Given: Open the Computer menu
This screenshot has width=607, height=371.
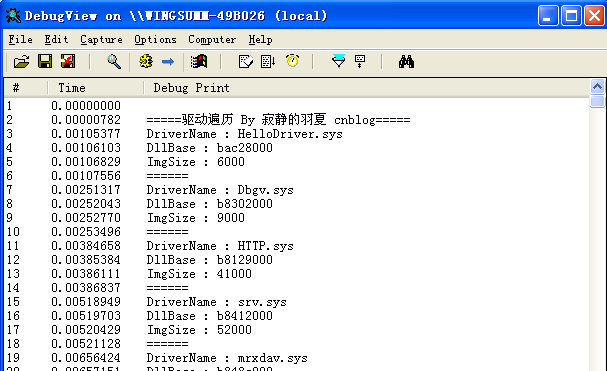Looking at the screenshot, I should coord(212,40).
